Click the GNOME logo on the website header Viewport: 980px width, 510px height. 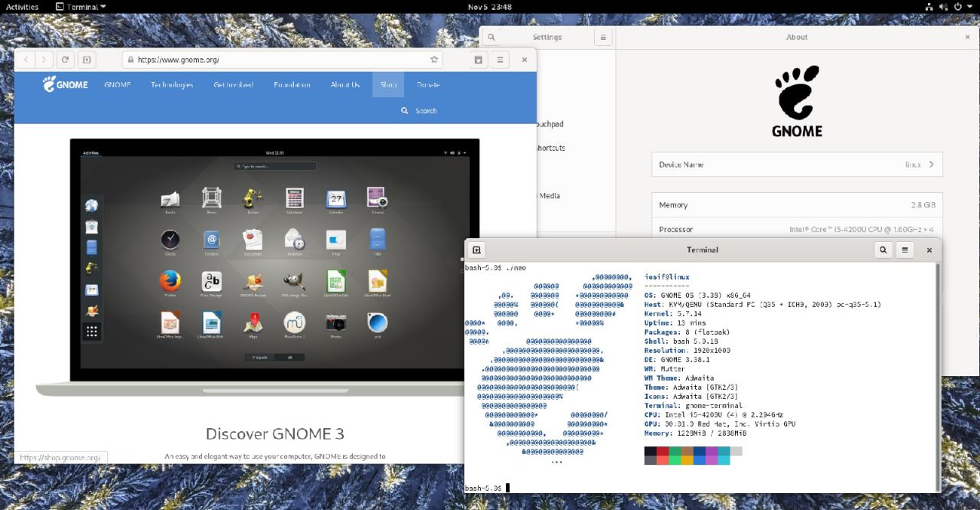[x=65, y=84]
